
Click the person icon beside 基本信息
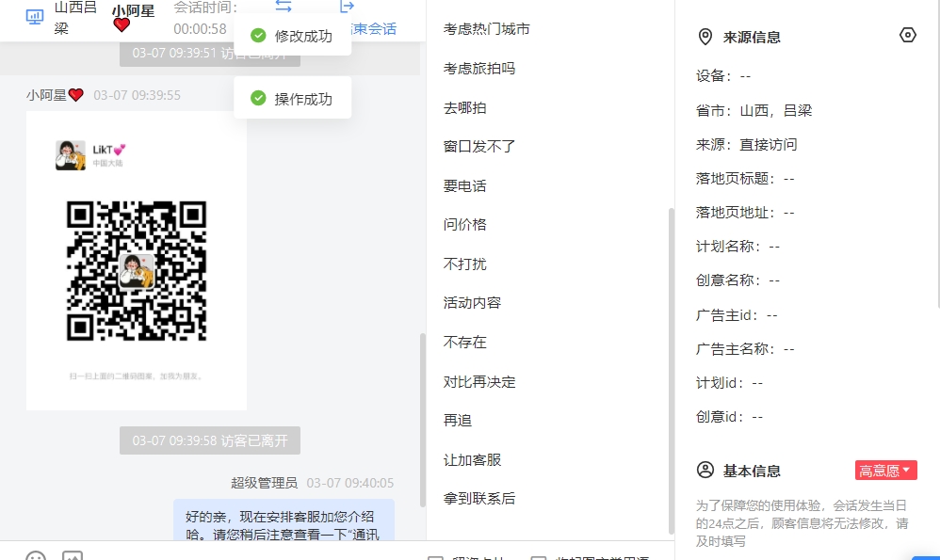pyautogui.click(x=705, y=471)
